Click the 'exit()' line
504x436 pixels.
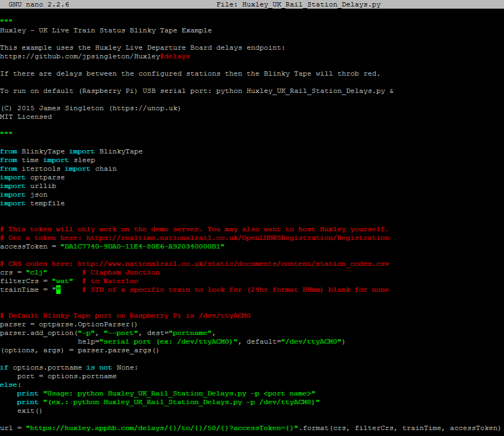click(30, 411)
